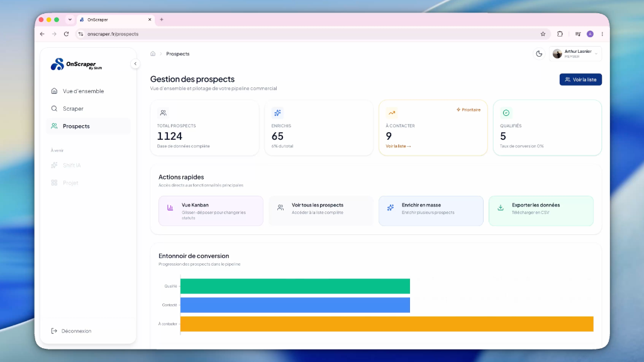
Task: Click the Prospects sidebar people icon
Action: click(x=54, y=127)
